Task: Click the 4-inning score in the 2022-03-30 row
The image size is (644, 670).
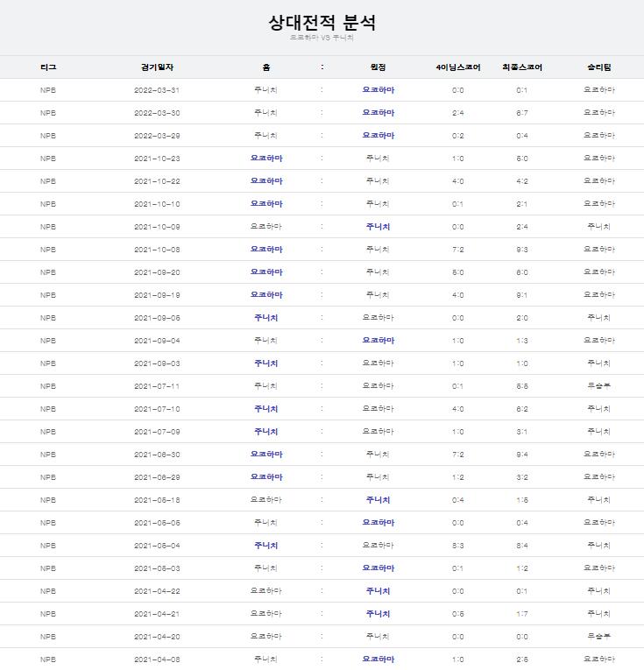Action: (x=457, y=113)
